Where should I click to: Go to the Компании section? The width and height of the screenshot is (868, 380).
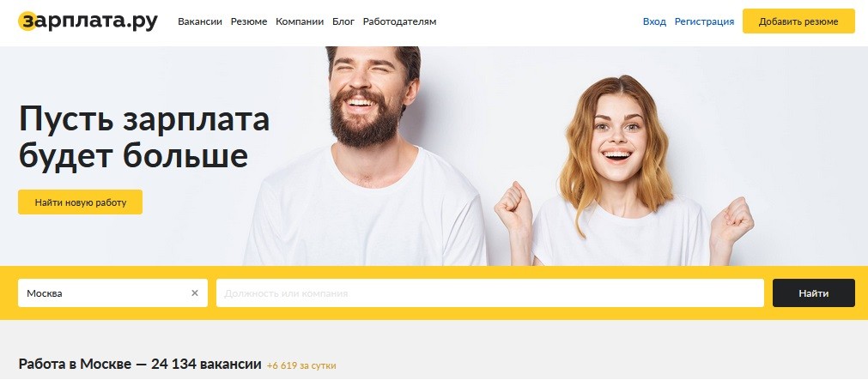coord(300,21)
